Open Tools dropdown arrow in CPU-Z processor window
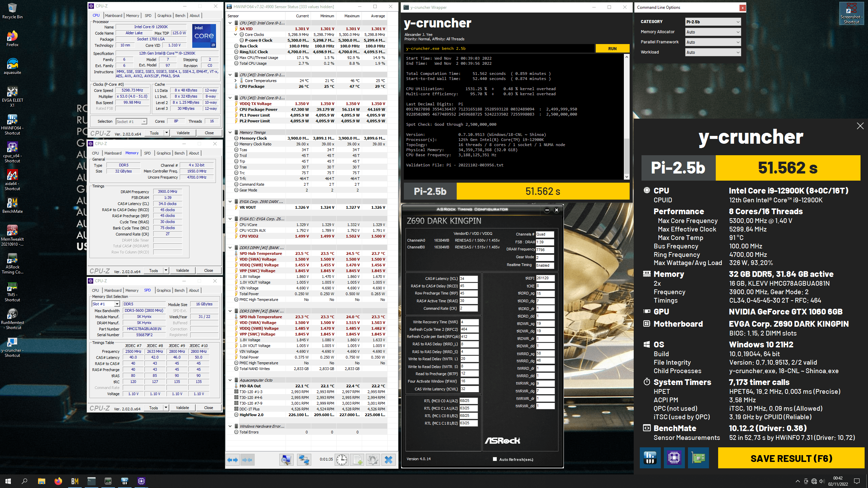Image resolution: width=868 pixels, height=488 pixels. [x=167, y=133]
